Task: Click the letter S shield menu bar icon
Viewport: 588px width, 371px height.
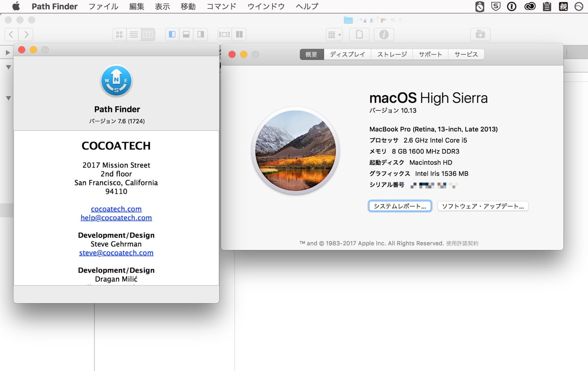Action: point(496,6)
